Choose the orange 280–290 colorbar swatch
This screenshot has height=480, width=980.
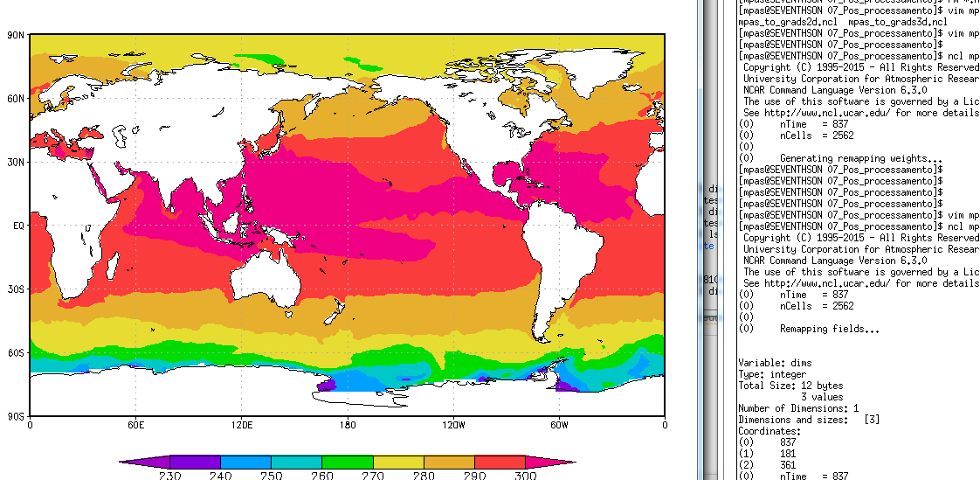point(449,461)
